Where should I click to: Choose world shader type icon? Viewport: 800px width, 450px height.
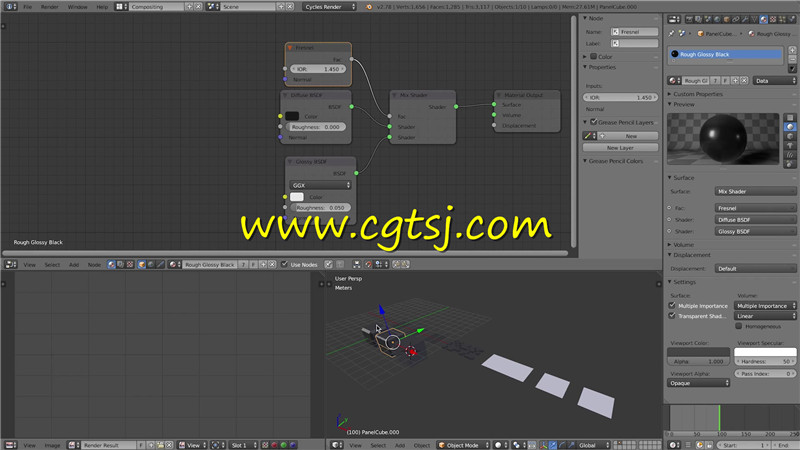151,264
